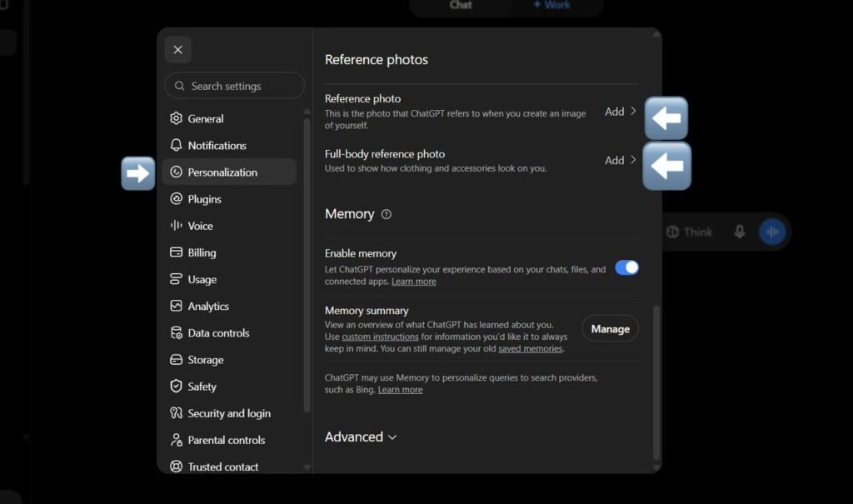This screenshot has width=853, height=504.
Task: Open the Add chevron for Reference photo
Action: 621,111
